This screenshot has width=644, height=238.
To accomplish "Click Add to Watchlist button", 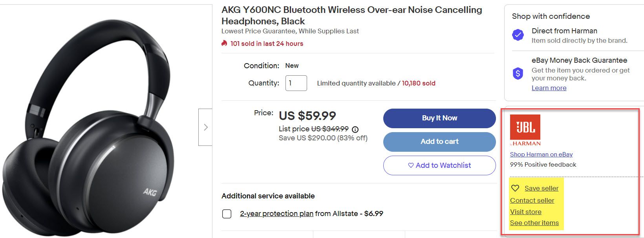I will tap(439, 165).
